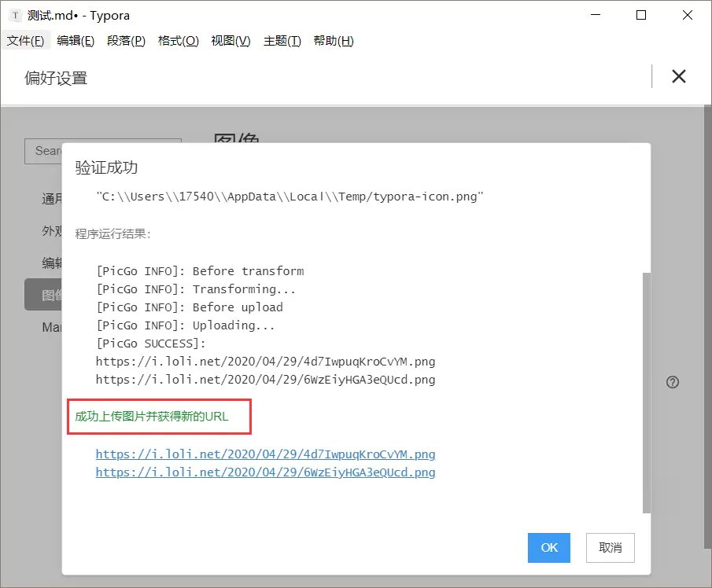Minimize the Typora window
Image resolution: width=712 pixels, height=588 pixels.
click(x=596, y=15)
